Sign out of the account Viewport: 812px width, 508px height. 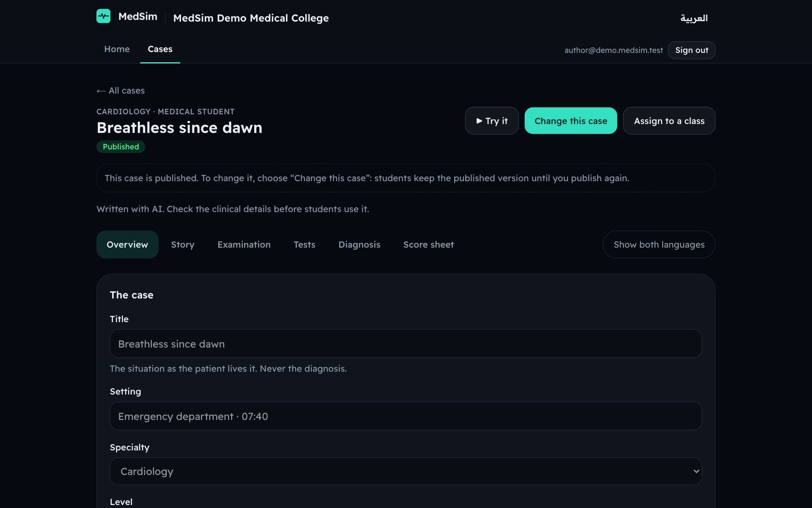[691, 50]
